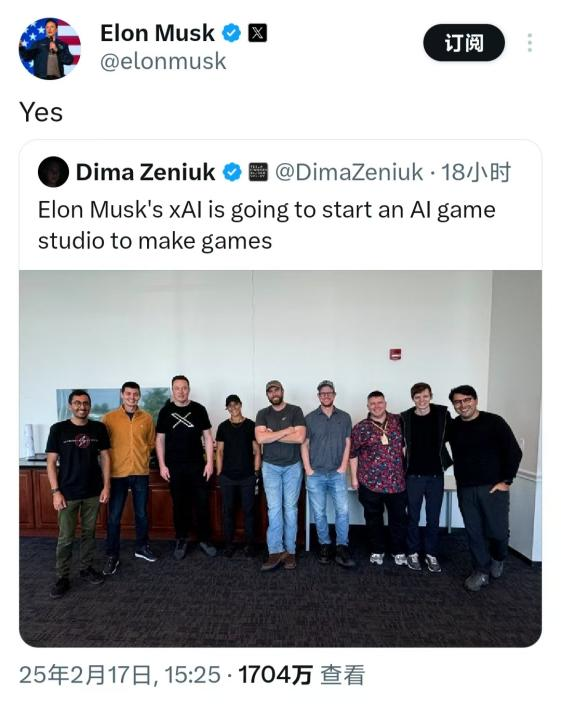Open Elon Musk's profile avatar
This screenshot has height=704, width=561.
tap(50, 48)
